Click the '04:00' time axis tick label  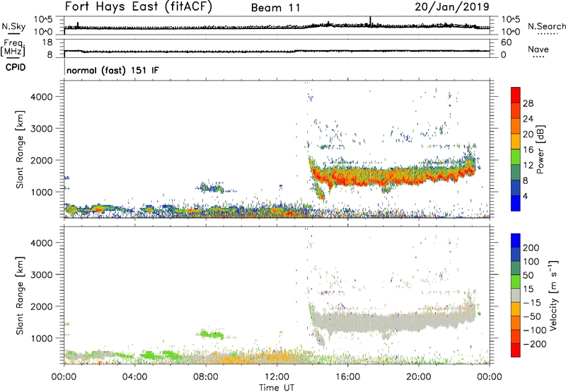(134, 377)
